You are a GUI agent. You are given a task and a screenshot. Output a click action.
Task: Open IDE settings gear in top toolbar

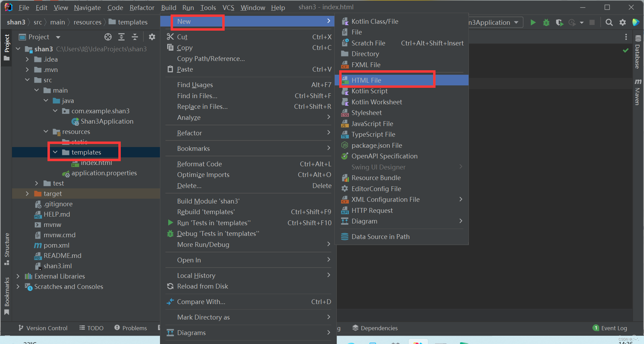tap(623, 22)
